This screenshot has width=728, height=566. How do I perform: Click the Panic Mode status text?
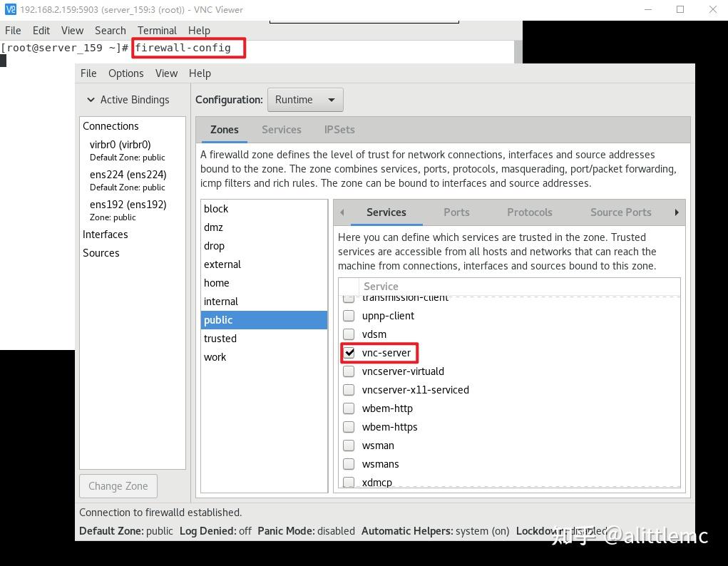coord(306,530)
